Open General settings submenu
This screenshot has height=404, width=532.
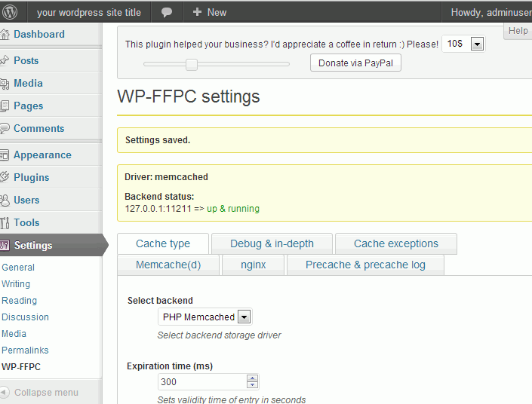(18, 268)
